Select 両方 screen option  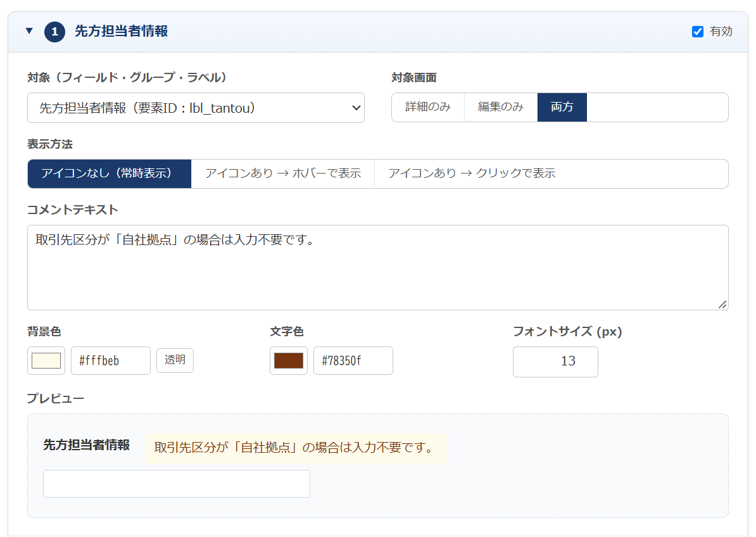[x=562, y=107]
